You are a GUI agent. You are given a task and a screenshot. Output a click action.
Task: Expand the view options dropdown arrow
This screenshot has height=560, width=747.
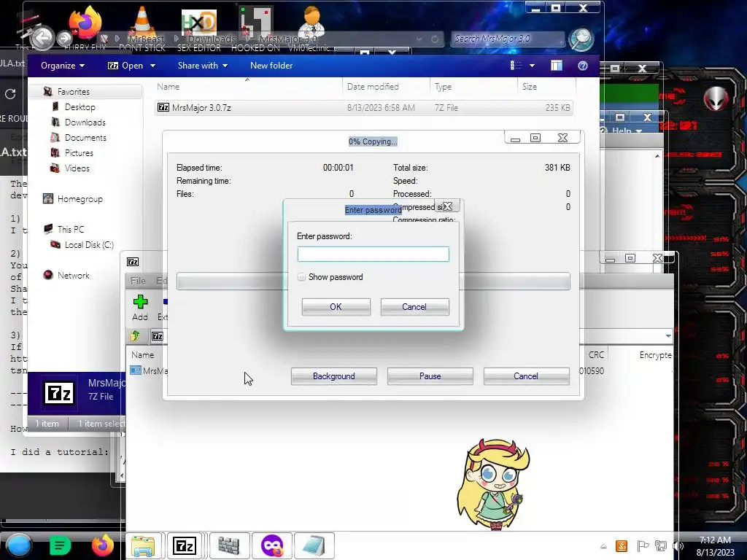tap(532, 66)
